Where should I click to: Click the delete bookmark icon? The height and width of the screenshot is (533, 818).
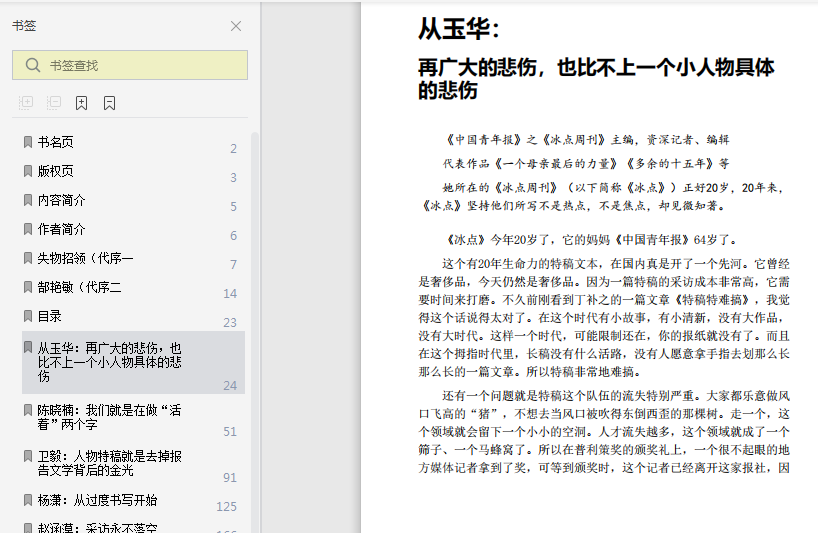[x=110, y=103]
